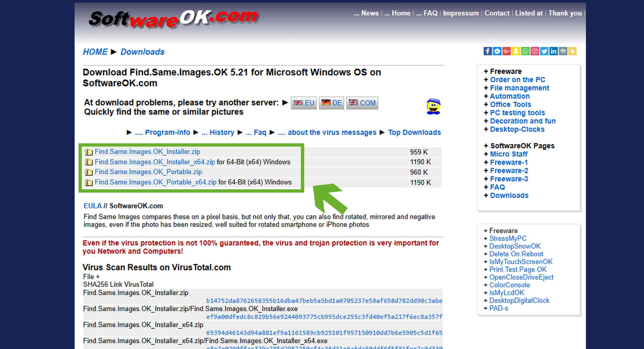This screenshot has width=644, height=349.
Task: Open the Top Downloads link
Action: pyautogui.click(x=414, y=132)
